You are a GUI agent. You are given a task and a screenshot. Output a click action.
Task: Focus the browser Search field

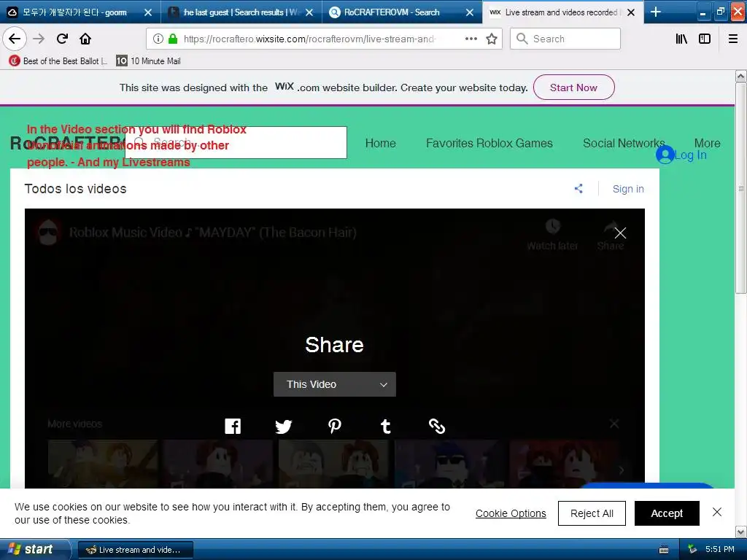(565, 39)
